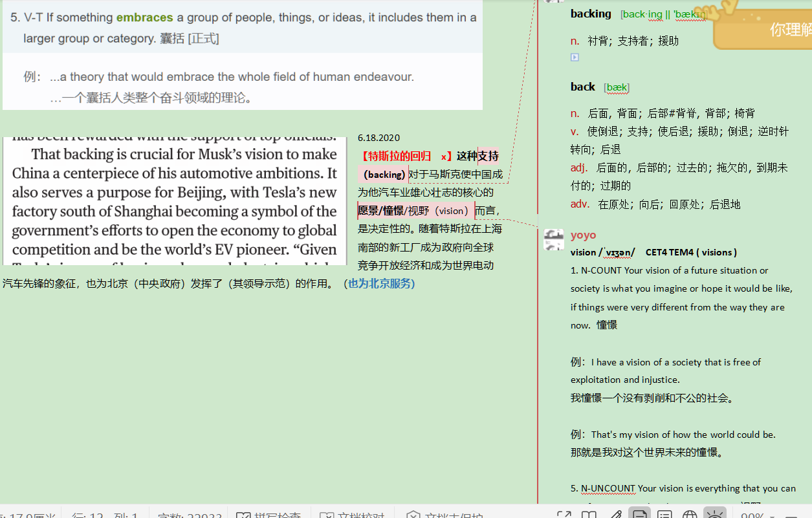Open the 90% zoom level dropdown
The width and height of the screenshot is (812, 518).
(x=758, y=515)
